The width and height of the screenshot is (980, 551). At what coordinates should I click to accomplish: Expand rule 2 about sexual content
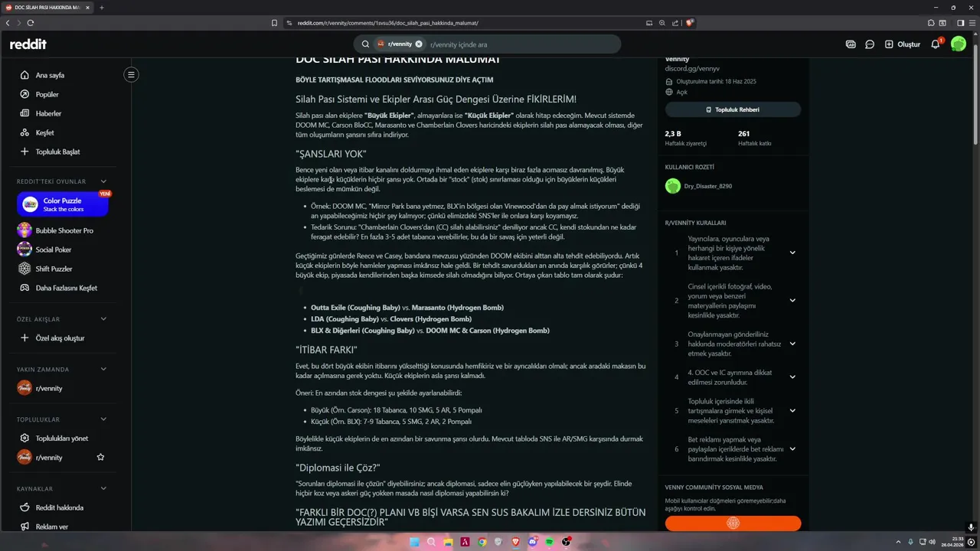point(792,300)
